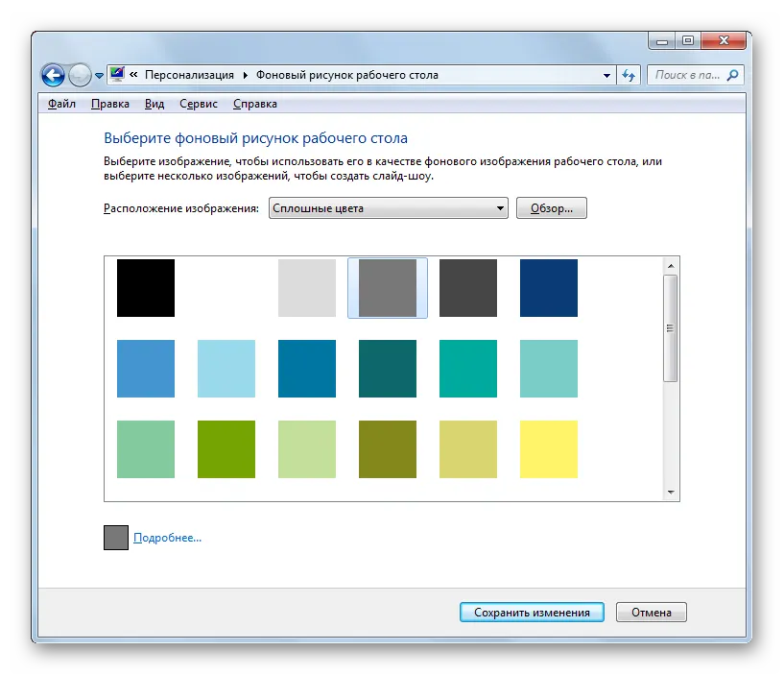784x675 pixels.
Task: Open recent pages arrow next to Forward button
Action: pos(99,76)
